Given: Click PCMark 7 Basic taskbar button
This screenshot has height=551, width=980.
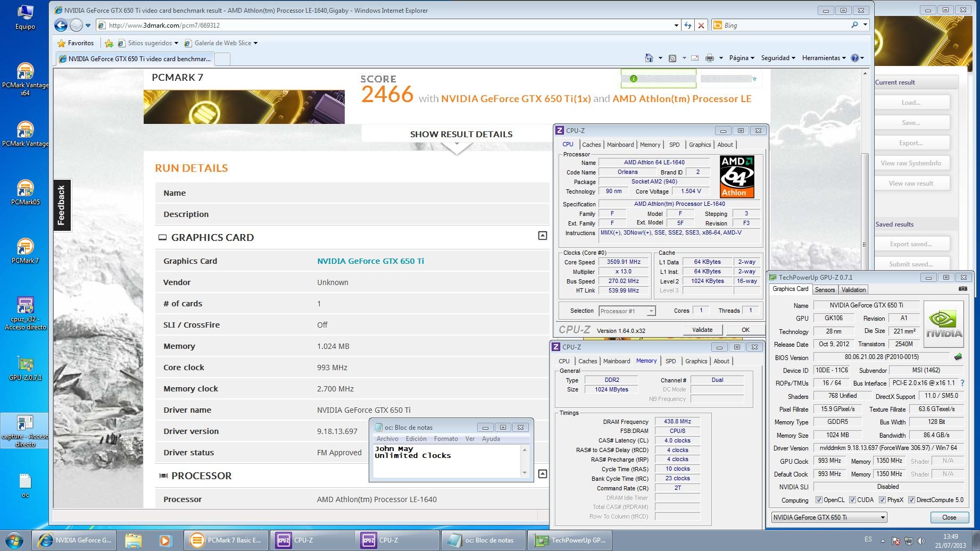Looking at the screenshot, I should (227, 540).
